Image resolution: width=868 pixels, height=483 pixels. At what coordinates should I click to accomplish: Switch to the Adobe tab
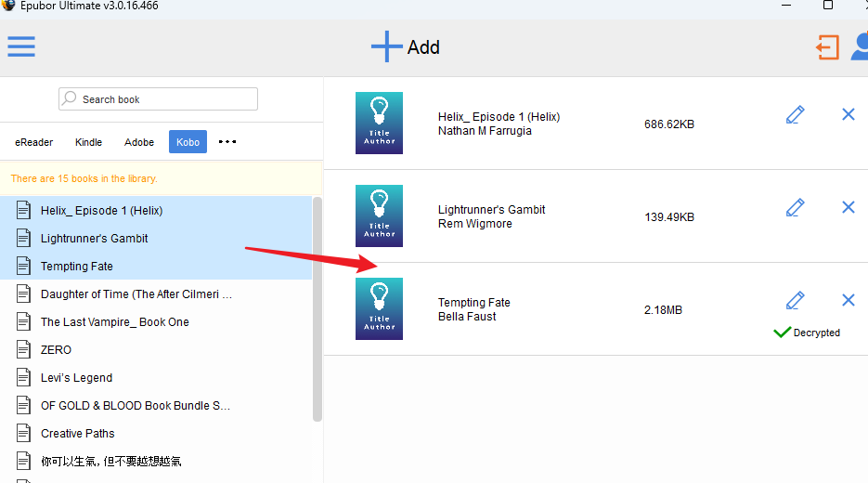139,142
